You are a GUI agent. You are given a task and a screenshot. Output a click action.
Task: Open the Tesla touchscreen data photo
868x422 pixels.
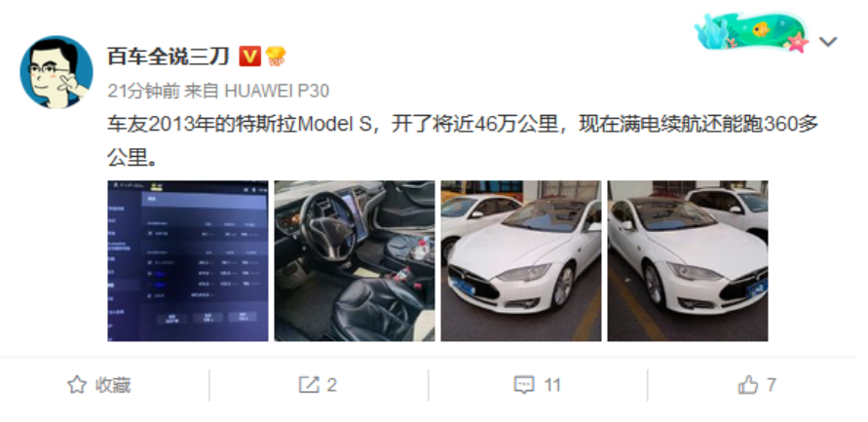[x=188, y=261]
